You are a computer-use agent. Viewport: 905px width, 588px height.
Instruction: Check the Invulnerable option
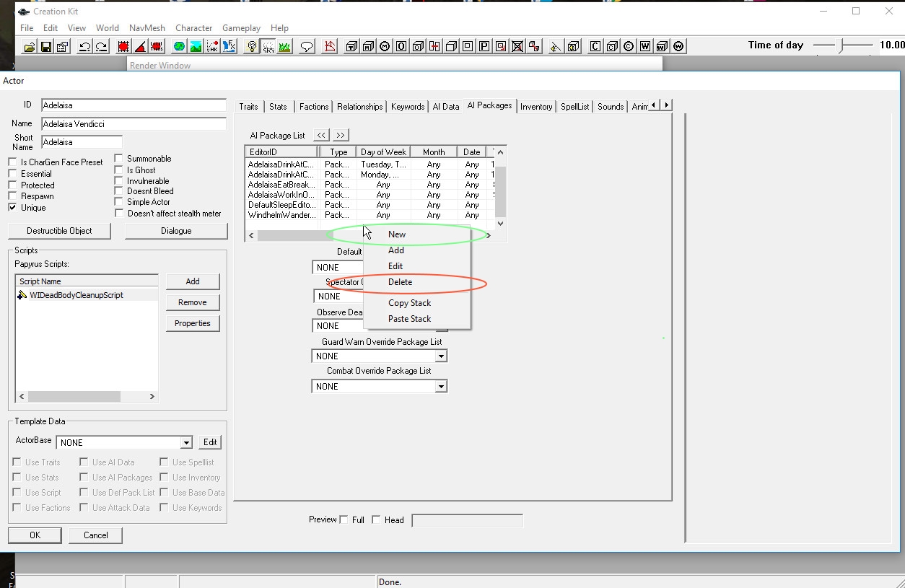coord(119,181)
